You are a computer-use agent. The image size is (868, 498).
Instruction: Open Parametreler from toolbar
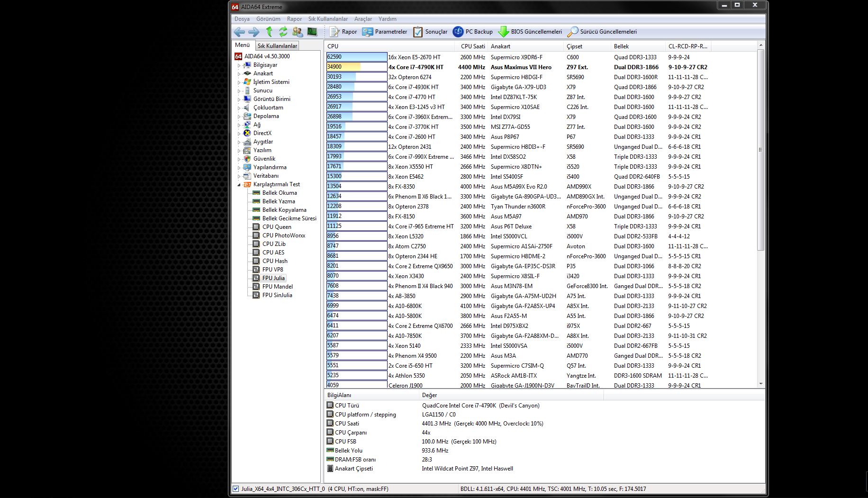point(384,32)
